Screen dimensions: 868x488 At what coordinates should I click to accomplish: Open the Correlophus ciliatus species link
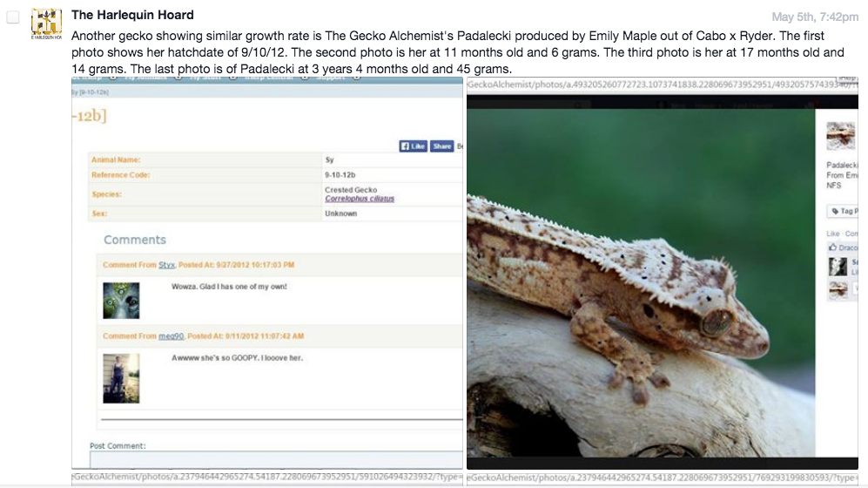pos(360,199)
